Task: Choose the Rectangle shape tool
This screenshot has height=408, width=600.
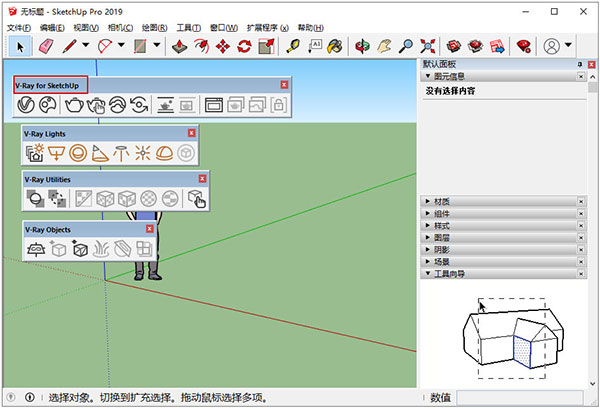Action: 140,46
